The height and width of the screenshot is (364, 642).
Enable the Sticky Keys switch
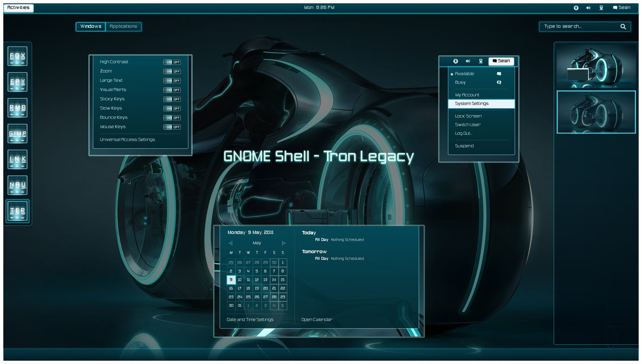tap(172, 99)
